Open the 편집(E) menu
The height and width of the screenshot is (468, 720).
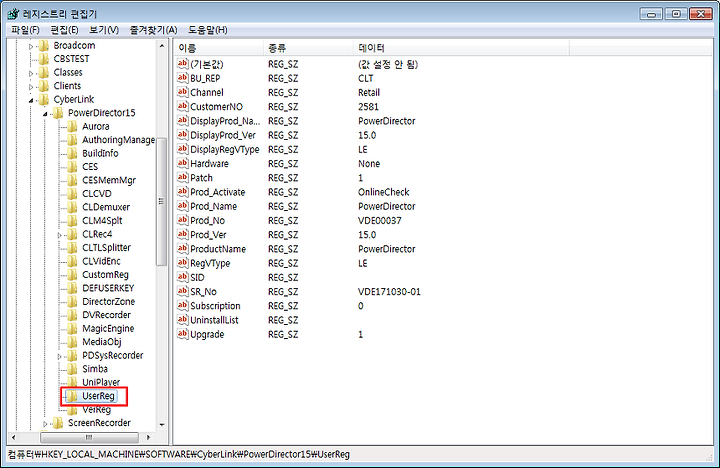click(64, 30)
